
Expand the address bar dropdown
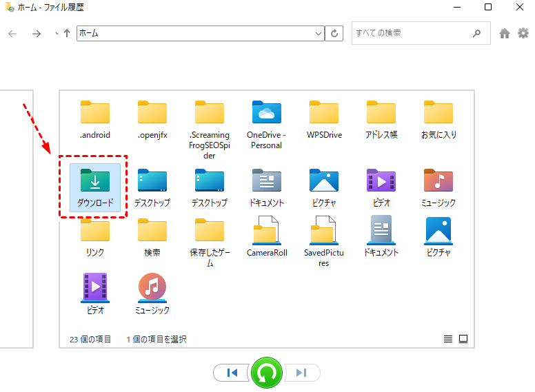click(x=318, y=33)
